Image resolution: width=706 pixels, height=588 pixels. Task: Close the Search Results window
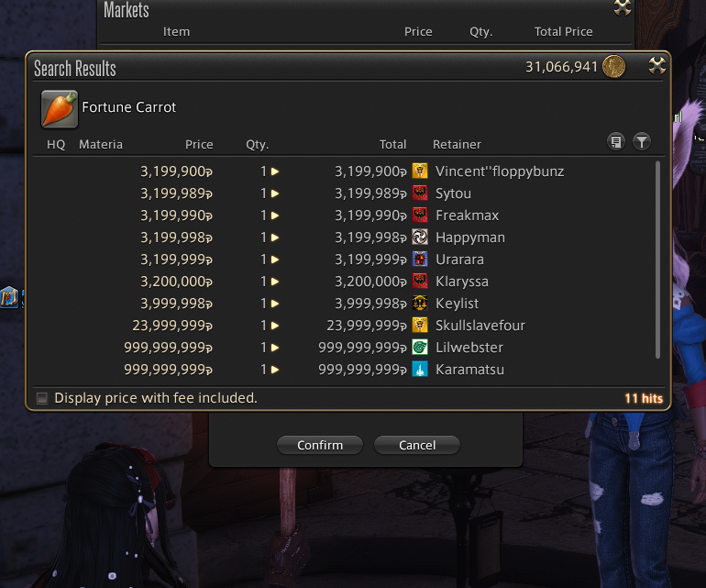[x=656, y=66]
